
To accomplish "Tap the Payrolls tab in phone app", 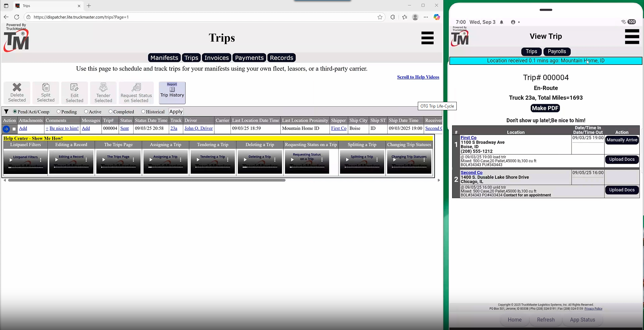I will 557,51.
